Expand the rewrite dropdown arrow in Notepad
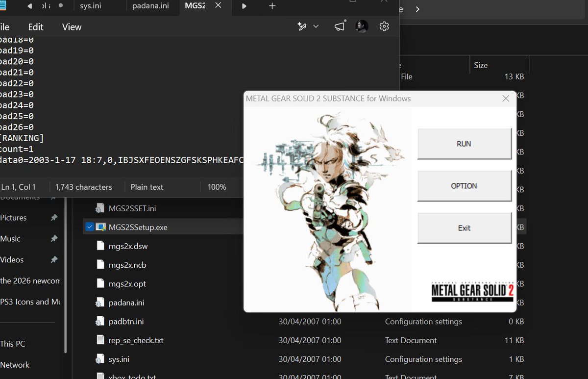 tap(316, 26)
